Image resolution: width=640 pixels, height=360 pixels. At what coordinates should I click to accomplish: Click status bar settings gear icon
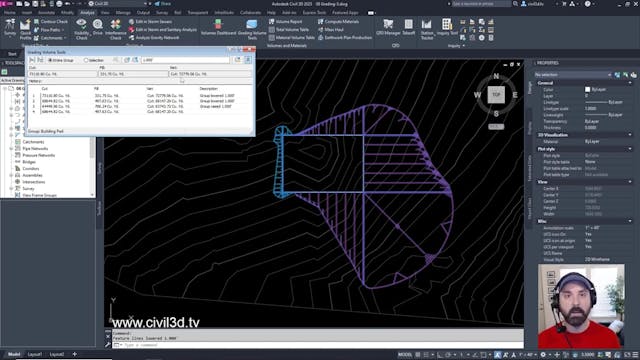click(543, 355)
